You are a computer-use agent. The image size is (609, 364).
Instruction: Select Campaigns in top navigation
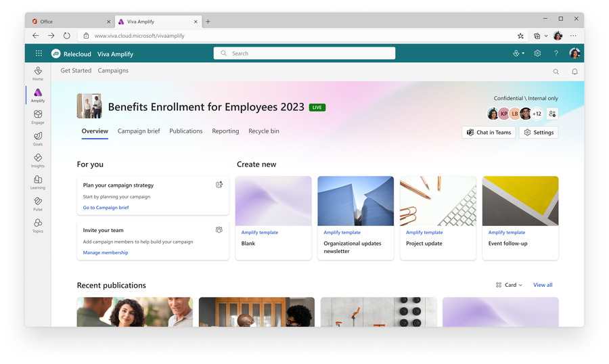(x=113, y=70)
